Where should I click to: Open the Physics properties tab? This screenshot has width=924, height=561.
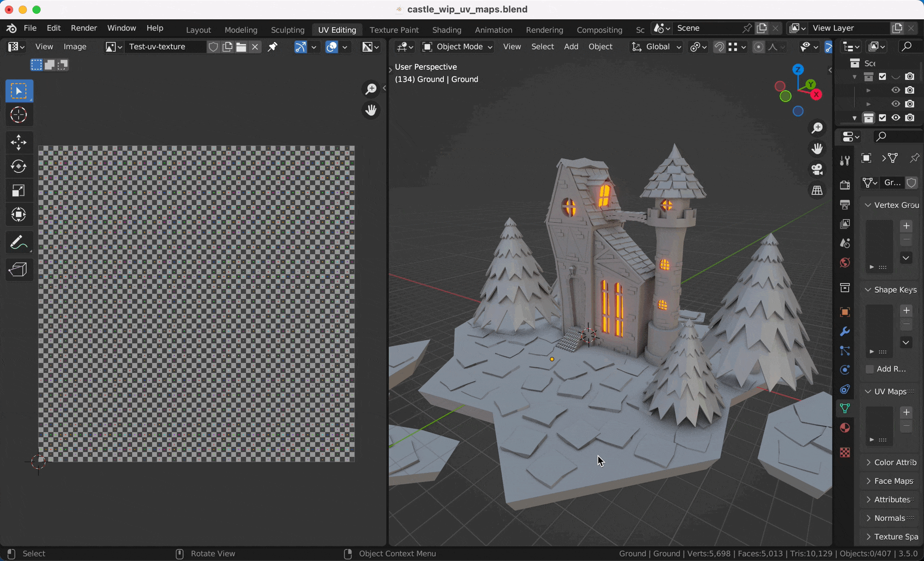coord(845,370)
